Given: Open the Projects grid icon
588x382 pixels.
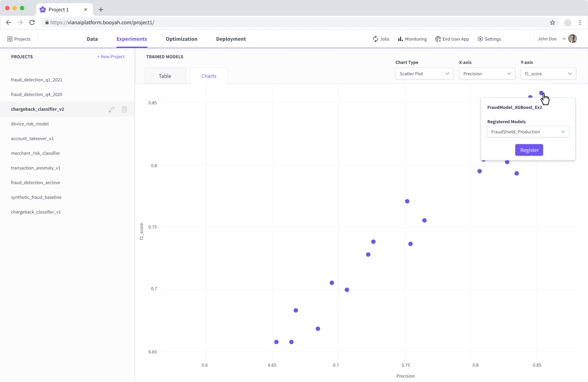Looking at the screenshot, I should pos(10,39).
